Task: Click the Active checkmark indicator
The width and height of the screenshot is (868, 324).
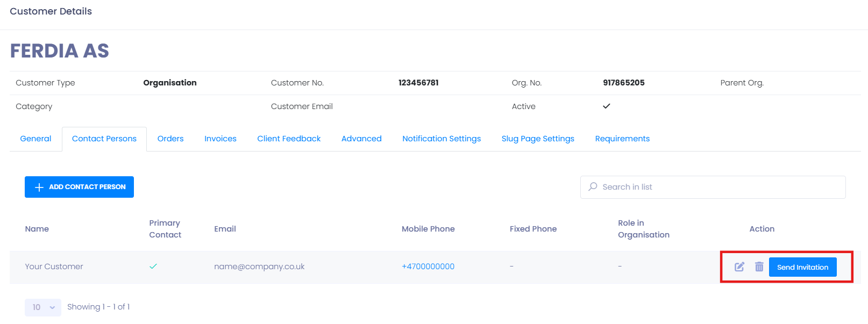Action: click(x=606, y=106)
